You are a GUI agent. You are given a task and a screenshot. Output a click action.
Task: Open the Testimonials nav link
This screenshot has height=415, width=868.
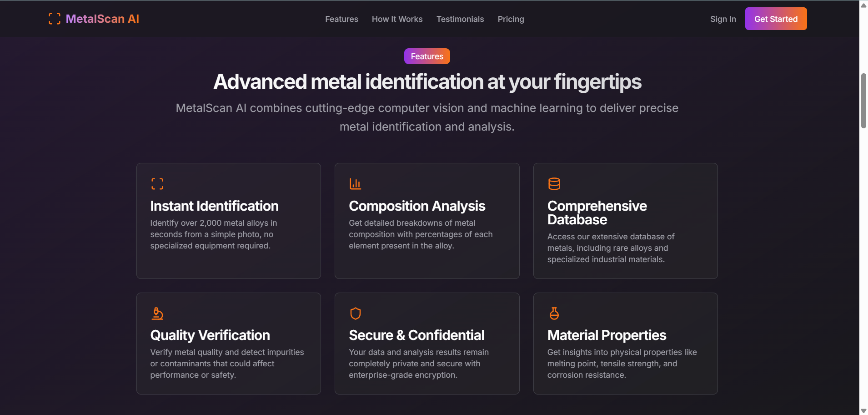pyautogui.click(x=460, y=19)
